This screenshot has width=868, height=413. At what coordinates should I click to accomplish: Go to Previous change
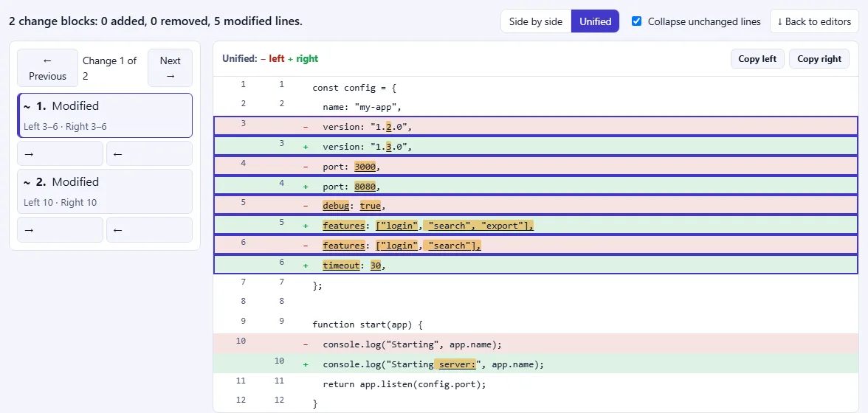(47, 68)
